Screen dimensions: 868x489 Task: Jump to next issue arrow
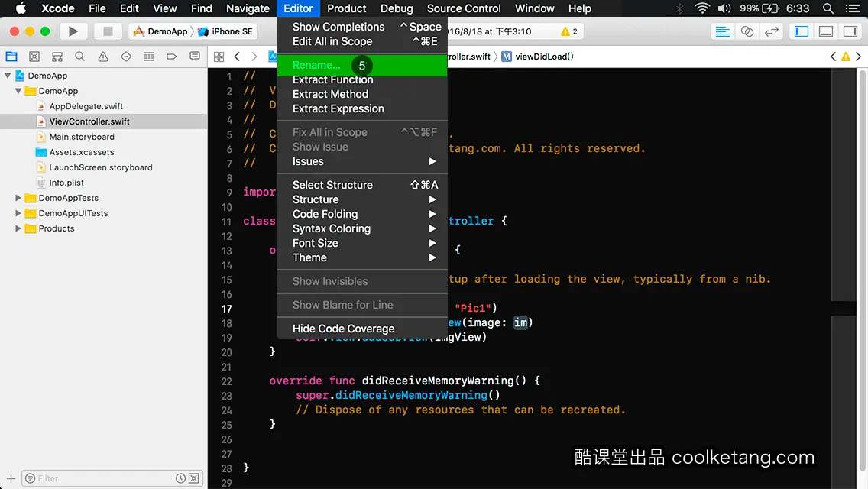pyautogui.click(x=859, y=57)
